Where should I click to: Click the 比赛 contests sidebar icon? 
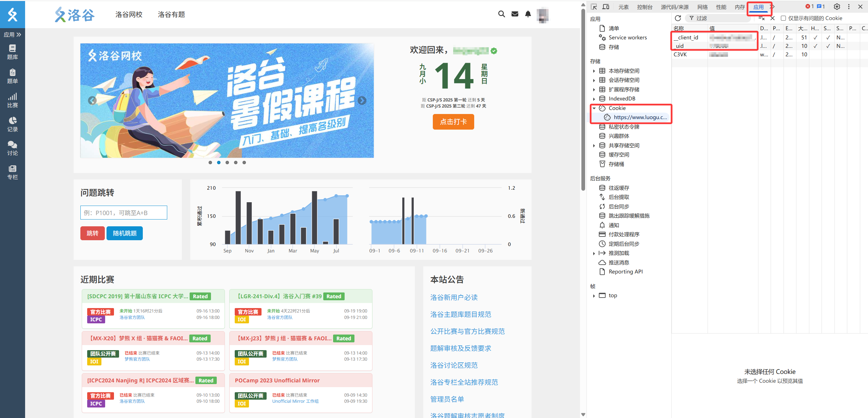click(x=12, y=100)
